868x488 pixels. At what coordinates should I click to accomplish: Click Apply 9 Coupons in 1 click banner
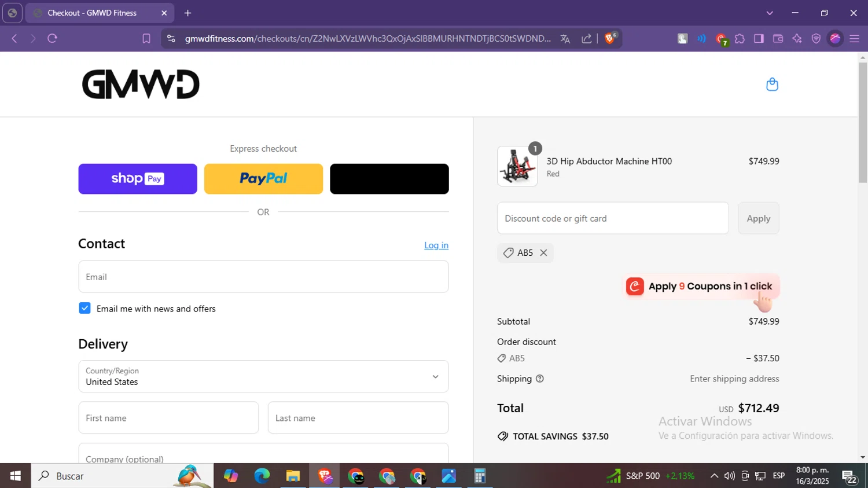point(702,287)
